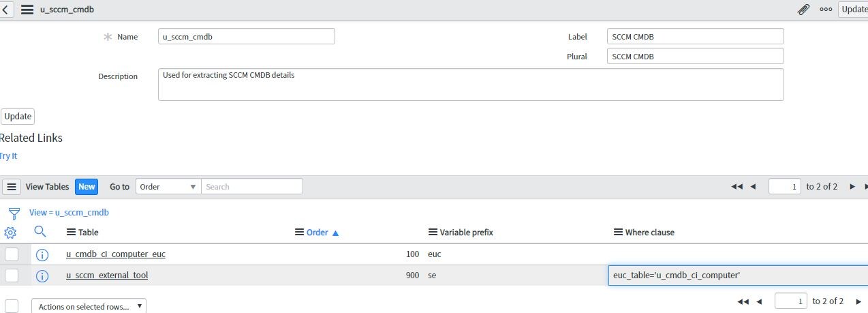Click the New button in View Tables
This screenshot has height=313, width=868.
tap(87, 186)
